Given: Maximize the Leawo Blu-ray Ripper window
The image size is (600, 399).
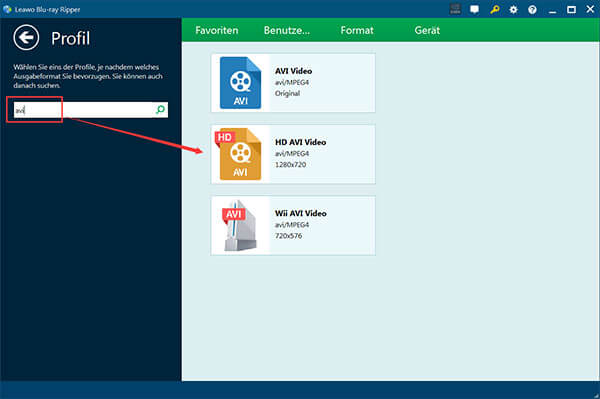Looking at the screenshot, I should click(x=571, y=10).
